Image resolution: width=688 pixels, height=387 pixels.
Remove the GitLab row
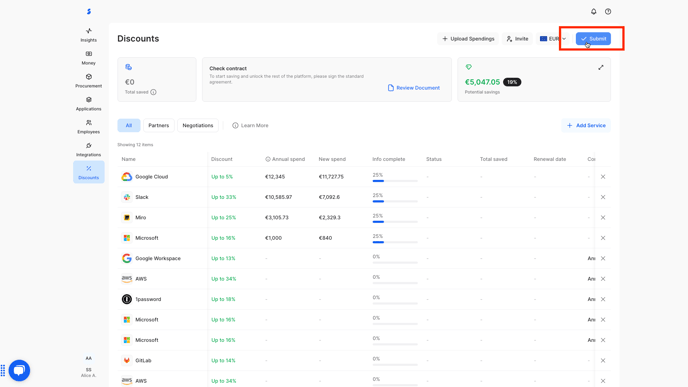[x=603, y=360]
